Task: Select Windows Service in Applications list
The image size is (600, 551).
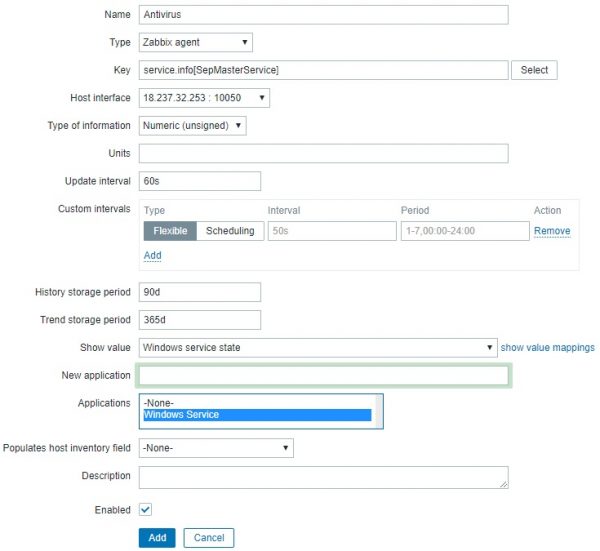Action: click(x=257, y=415)
